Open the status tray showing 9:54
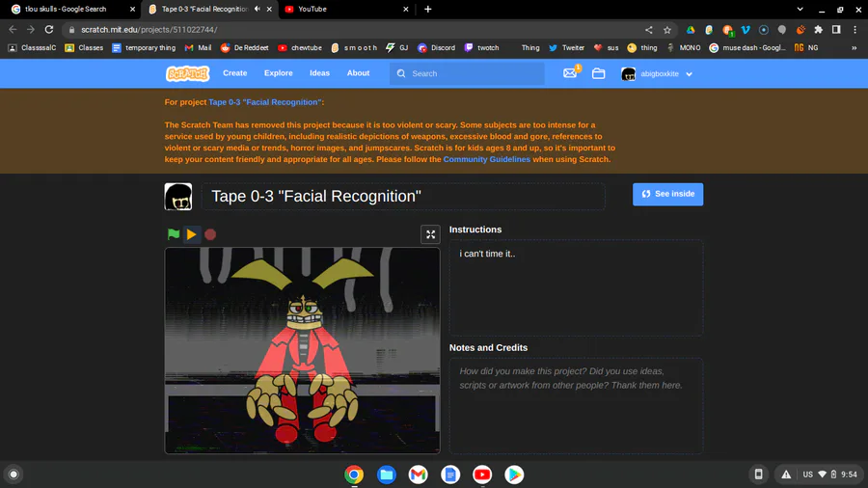 [x=819, y=474]
